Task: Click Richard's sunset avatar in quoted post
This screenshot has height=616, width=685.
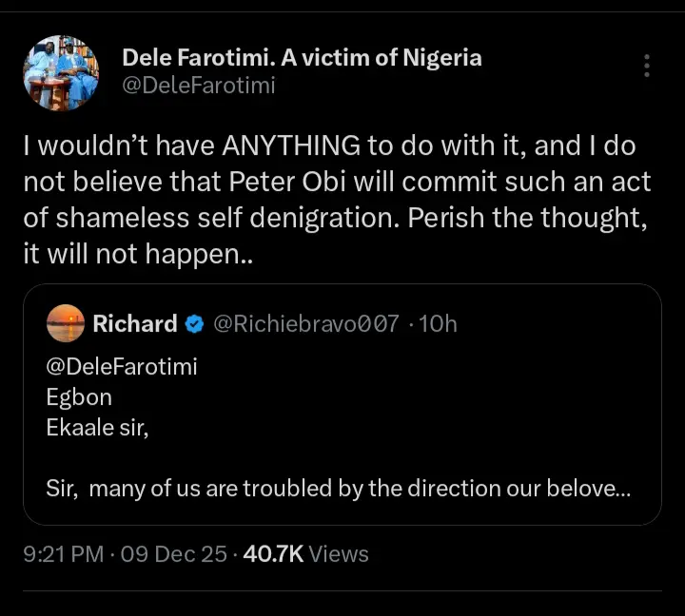Action: pos(65,324)
